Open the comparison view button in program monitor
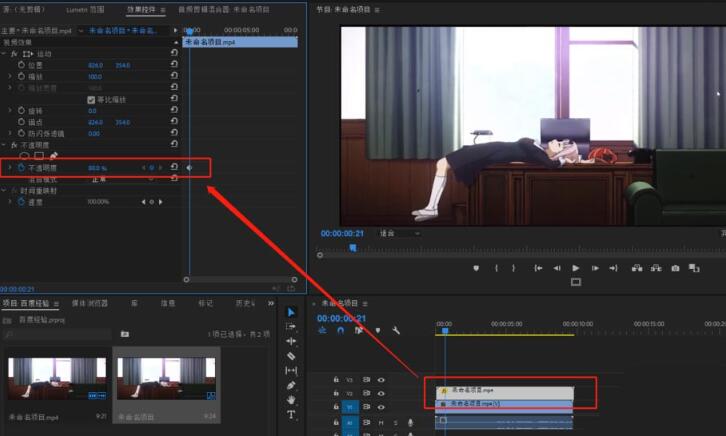 point(694,268)
